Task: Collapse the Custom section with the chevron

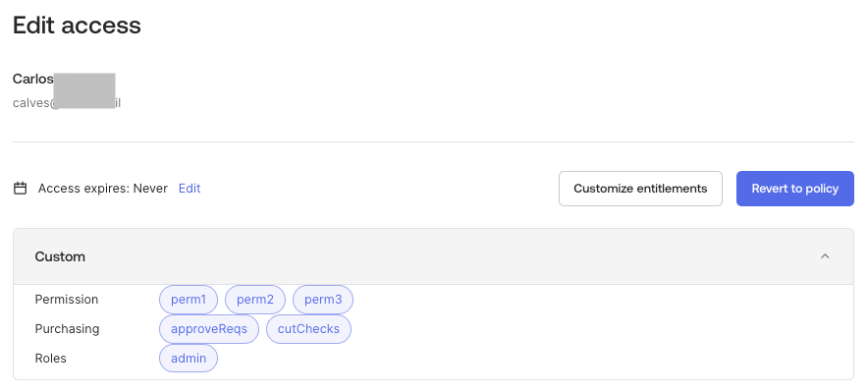Action: (x=825, y=256)
